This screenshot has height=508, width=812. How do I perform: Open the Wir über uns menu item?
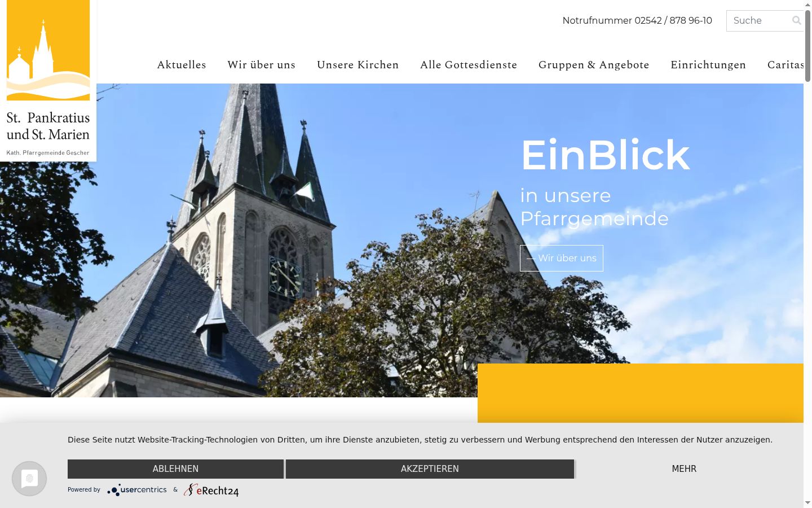click(262, 65)
